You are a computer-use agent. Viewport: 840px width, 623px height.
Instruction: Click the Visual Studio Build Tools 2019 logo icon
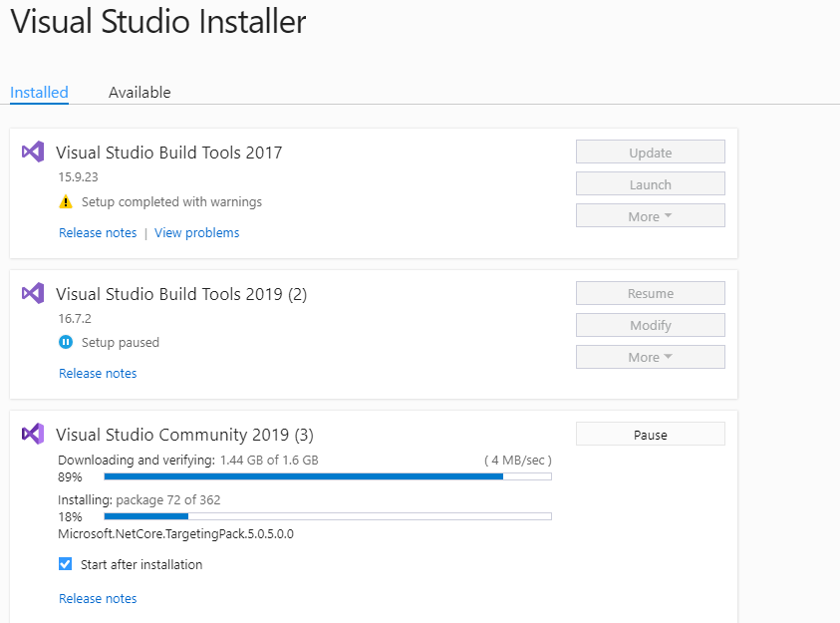[33, 293]
